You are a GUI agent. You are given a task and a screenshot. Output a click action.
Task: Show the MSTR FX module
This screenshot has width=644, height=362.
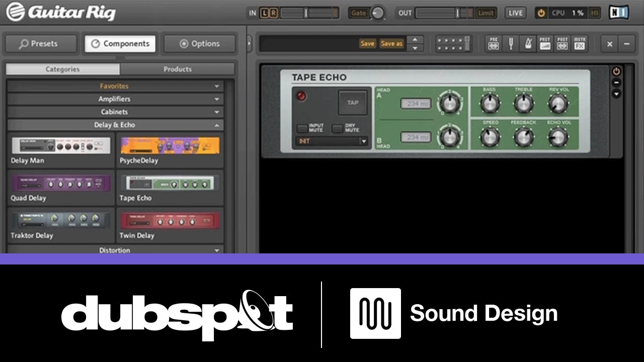click(580, 44)
